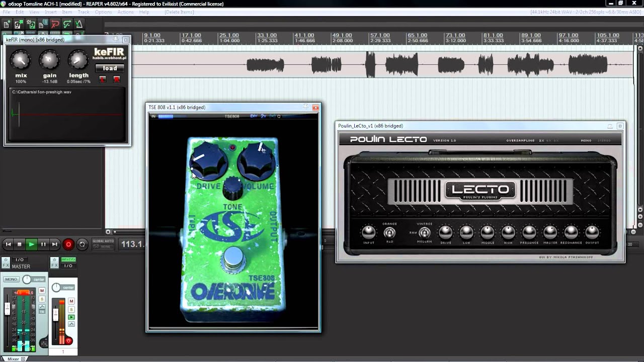
Task: Pause playback in the transport
Action: pyautogui.click(x=43, y=244)
